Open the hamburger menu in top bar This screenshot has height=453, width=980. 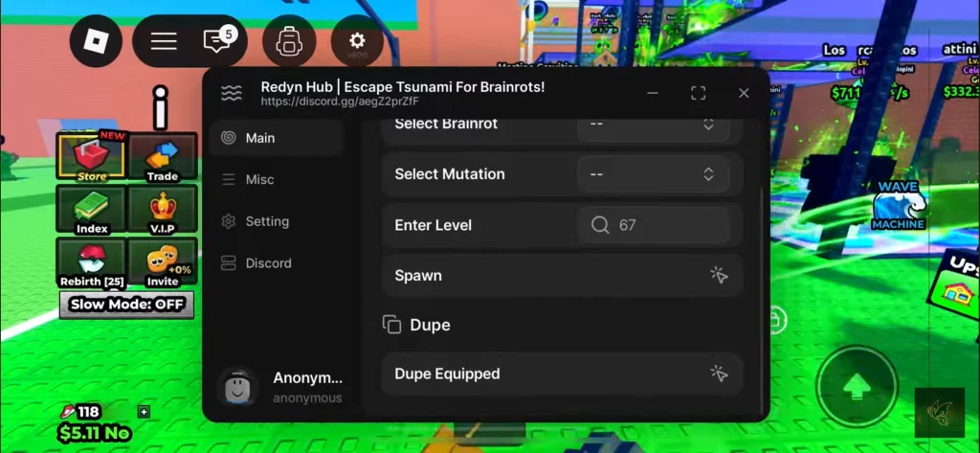point(164,41)
